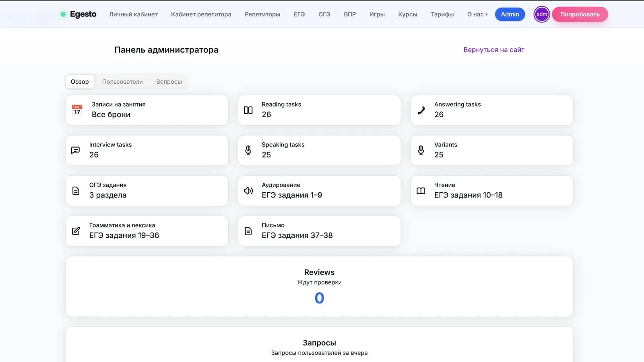Open the ЕГЭ navigation item

point(299,14)
